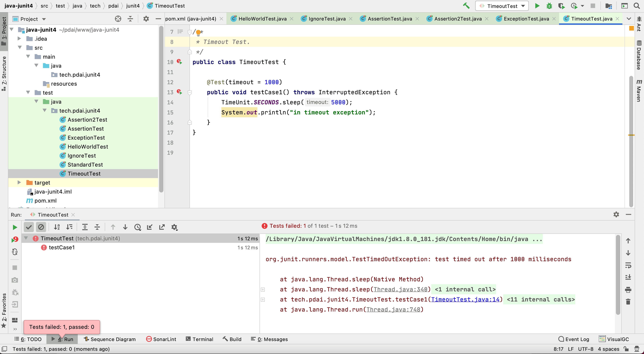Run with Coverage shield icon
Image resolution: width=644 pixels, height=354 pixels.
[x=561, y=6]
